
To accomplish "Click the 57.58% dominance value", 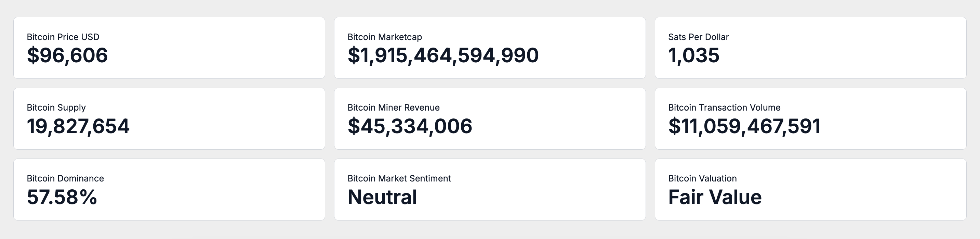I will pyautogui.click(x=62, y=198).
